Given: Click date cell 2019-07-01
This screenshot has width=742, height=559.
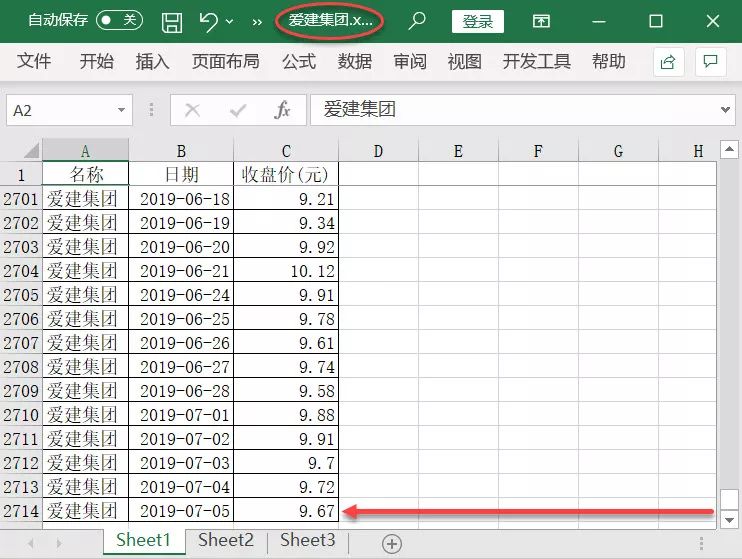Looking at the screenshot, I should click(181, 415).
